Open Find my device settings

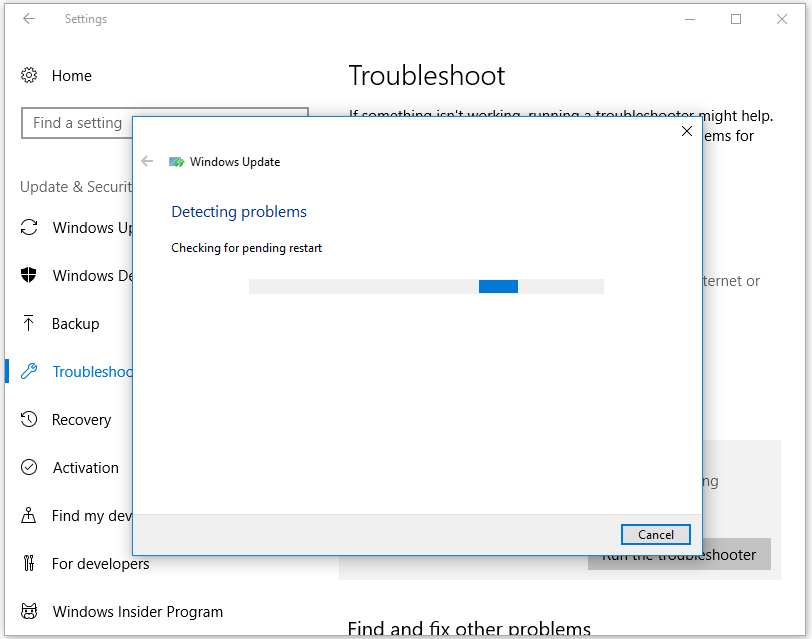(x=92, y=516)
